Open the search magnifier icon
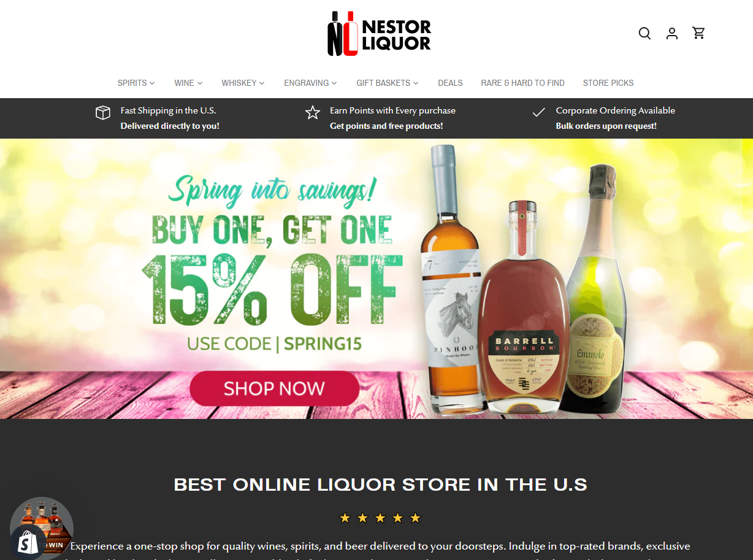753x560 pixels. (644, 33)
